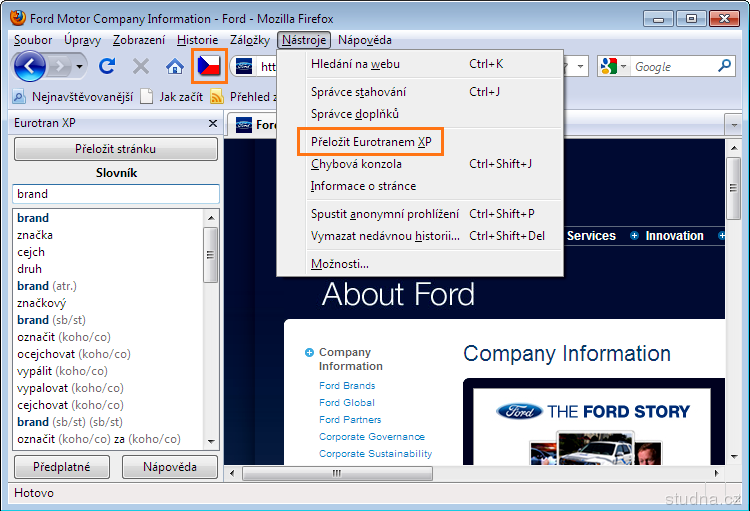Click the Czech flag Eurotran toolbar icon
Image resolution: width=750 pixels, height=511 pixels.
[x=209, y=66]
